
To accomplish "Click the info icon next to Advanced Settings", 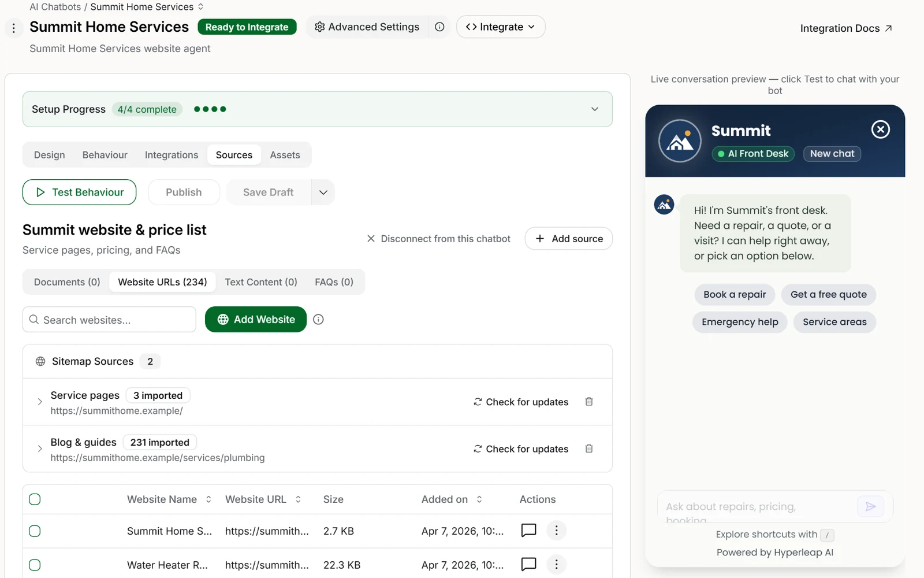I will tap(439, 27).
